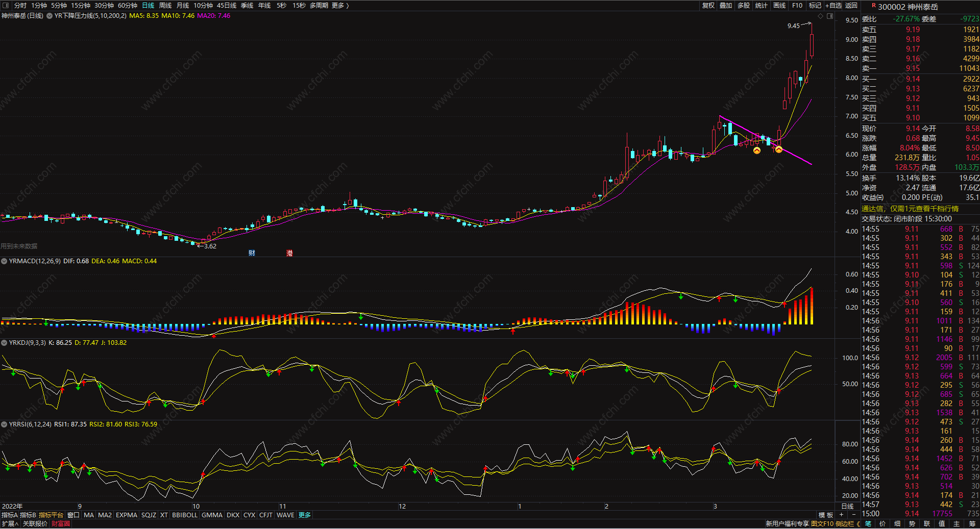Open the 指标平台 indicator platform
980x529 pixels.
[51, 515]
